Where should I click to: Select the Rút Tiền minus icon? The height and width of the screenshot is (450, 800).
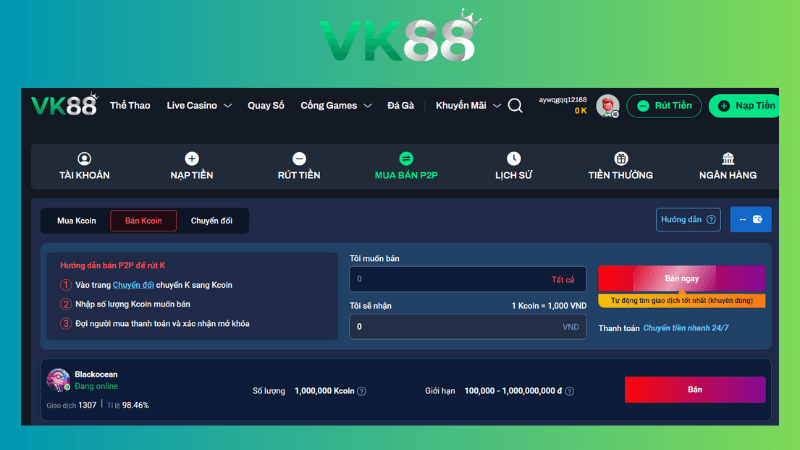click(299, 159)
